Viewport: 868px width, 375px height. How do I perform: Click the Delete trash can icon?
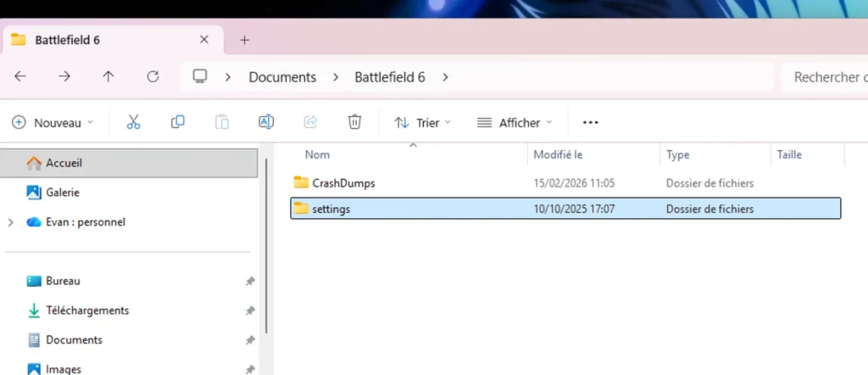coord(354,122)
